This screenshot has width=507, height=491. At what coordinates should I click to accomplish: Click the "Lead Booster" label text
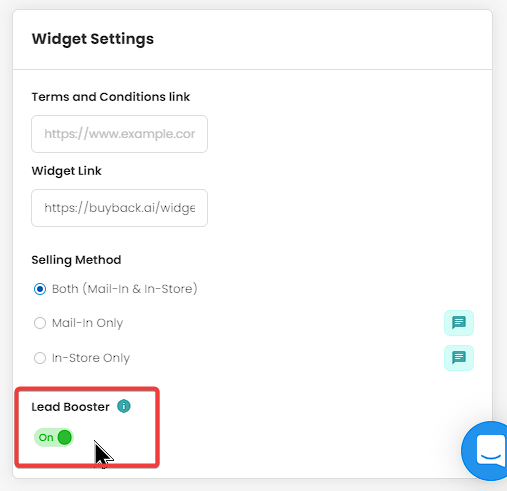coord(70,407)
